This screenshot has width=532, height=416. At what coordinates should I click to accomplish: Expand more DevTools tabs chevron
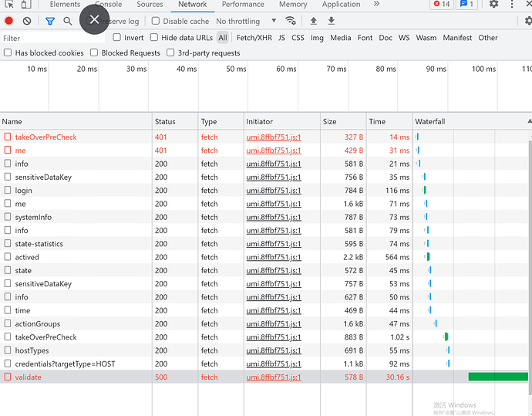[376, 5]
